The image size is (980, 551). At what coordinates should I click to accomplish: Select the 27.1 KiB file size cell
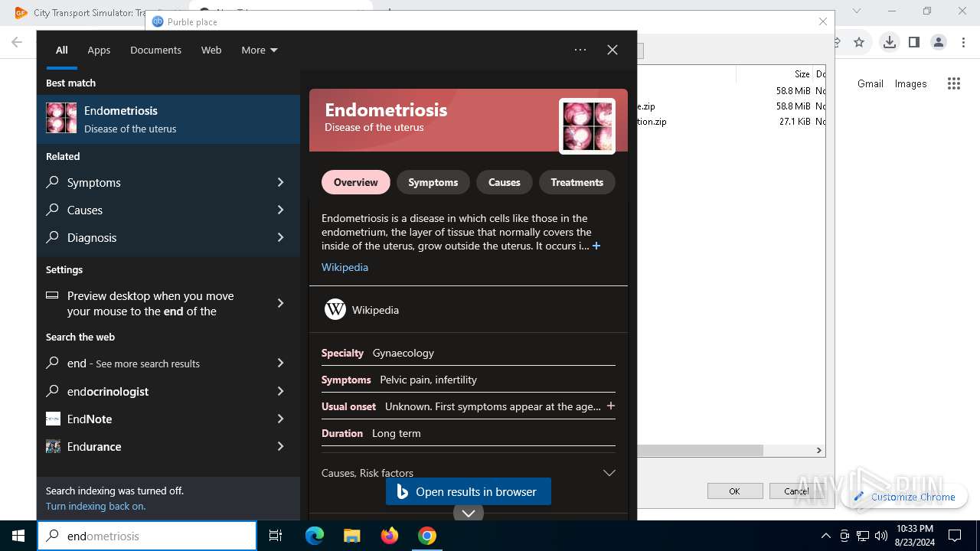click(x=794, y=121)
